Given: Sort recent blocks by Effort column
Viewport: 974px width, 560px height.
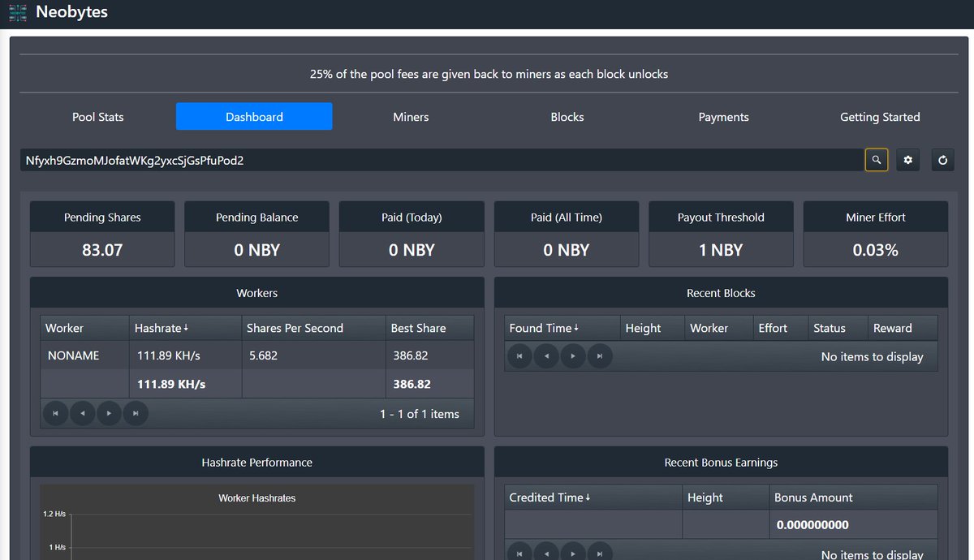Looking at the screenshot, I should [x=780, y=328].
